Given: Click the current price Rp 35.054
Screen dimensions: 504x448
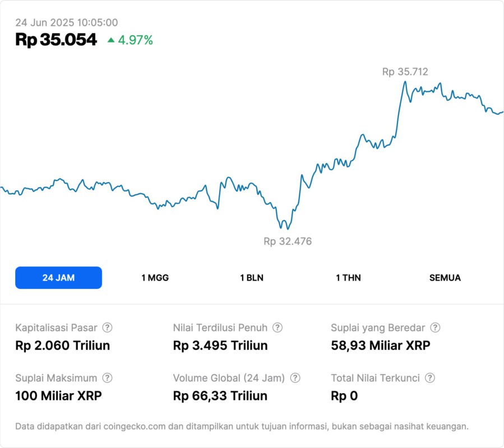Looking at the screenshot, I should click(x=56, y=40).
